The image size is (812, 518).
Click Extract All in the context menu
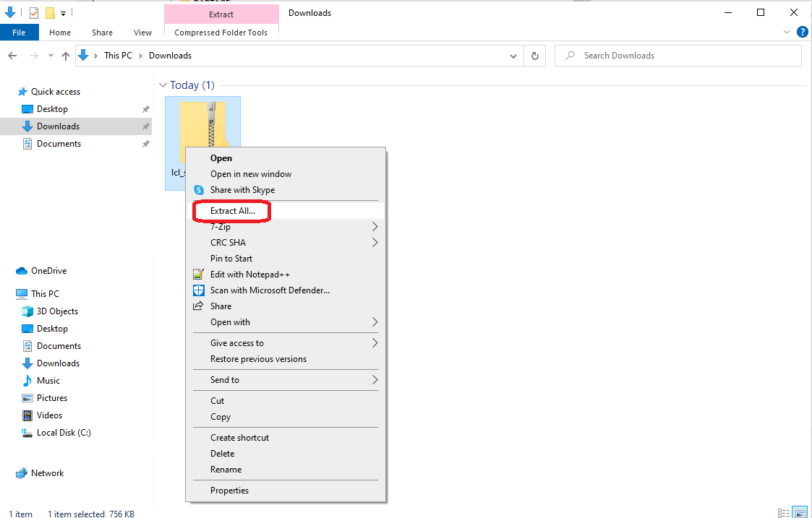[231, 210]
